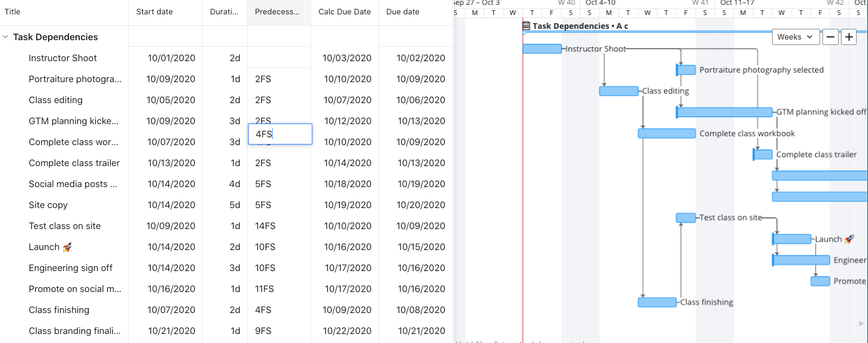Select the Site copy task title
Image resolution: width=868 pixels, height=343 pixels.
coord(48,205)
